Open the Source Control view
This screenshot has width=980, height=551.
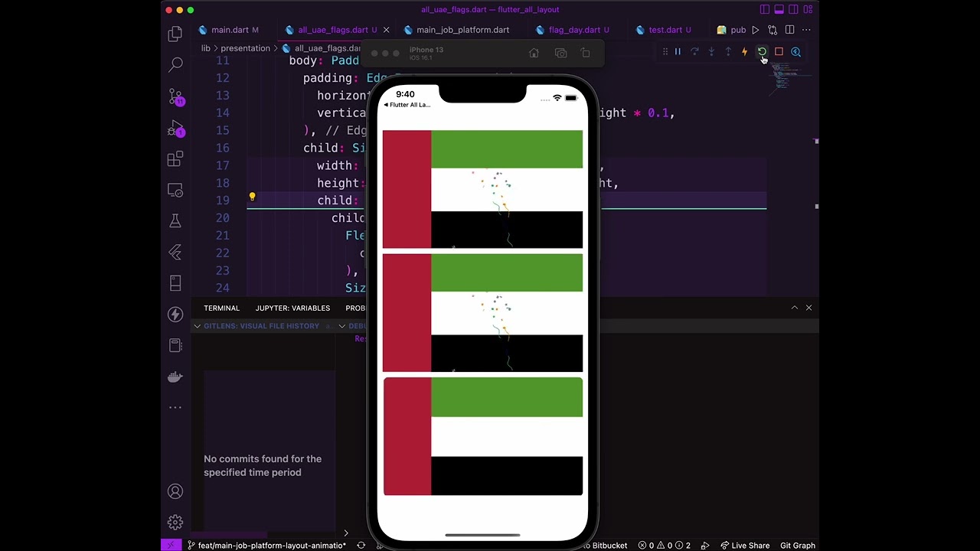coord(175,96)
